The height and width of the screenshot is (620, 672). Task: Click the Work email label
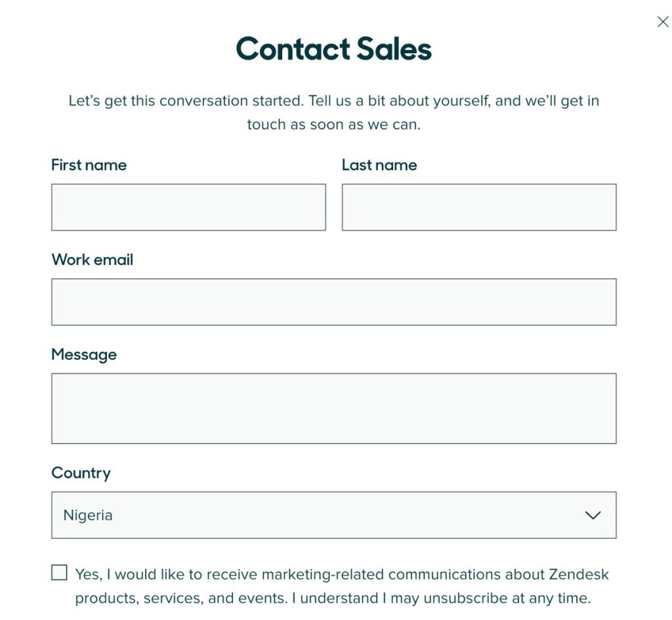[x=93, y=259]
